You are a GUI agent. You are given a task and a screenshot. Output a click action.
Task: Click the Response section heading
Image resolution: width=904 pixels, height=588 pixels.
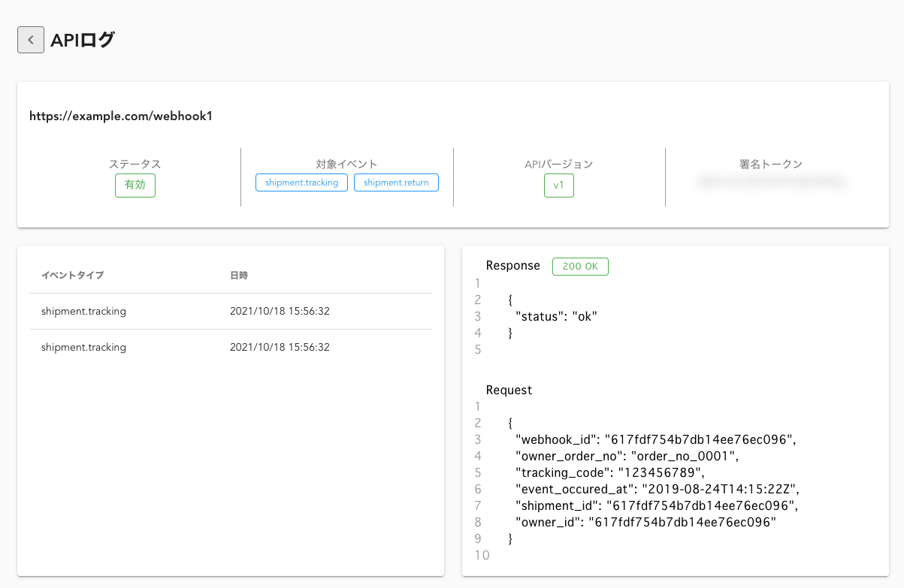[x=513, y=266]
